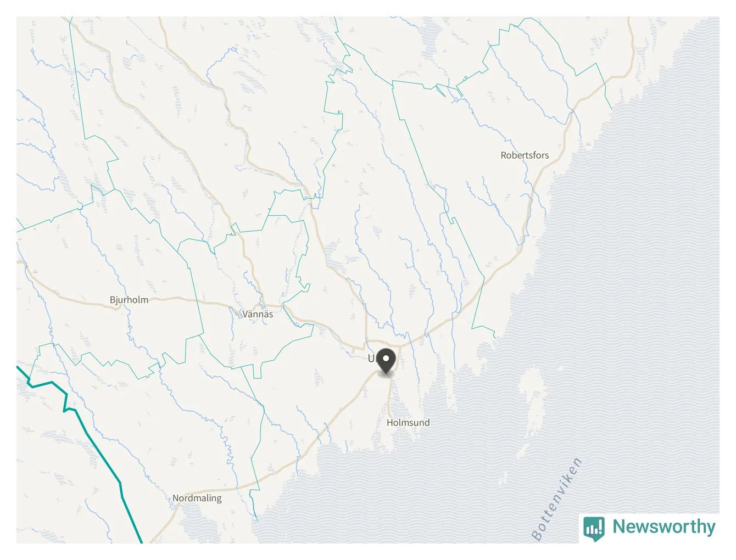
Task: Click the Vännäs place label
Action: [258, 314]
